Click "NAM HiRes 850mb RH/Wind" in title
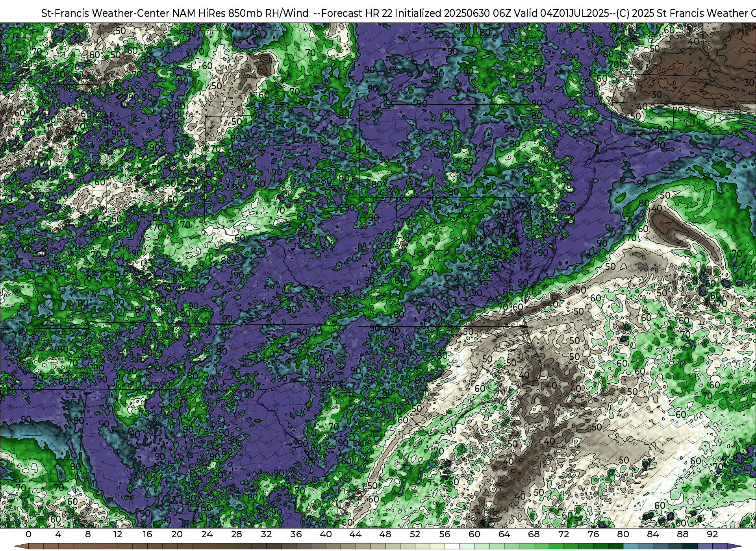The width and height of the screenshot is (756, 551). tap(240, 13)
